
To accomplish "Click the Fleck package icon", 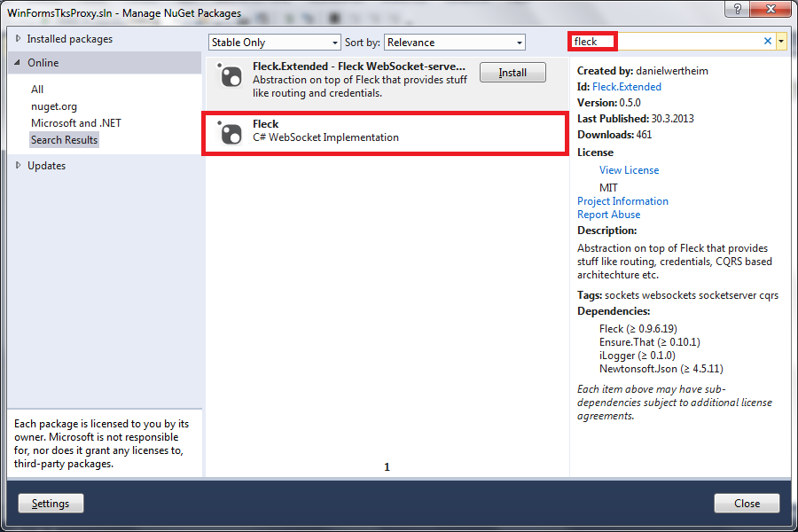I will [230, 133].
